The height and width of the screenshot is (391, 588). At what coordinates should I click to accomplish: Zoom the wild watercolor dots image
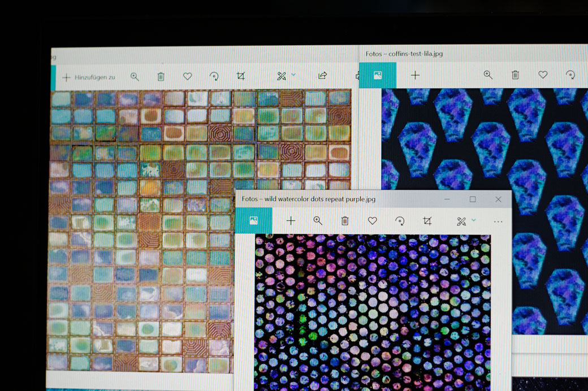[318, 221]
